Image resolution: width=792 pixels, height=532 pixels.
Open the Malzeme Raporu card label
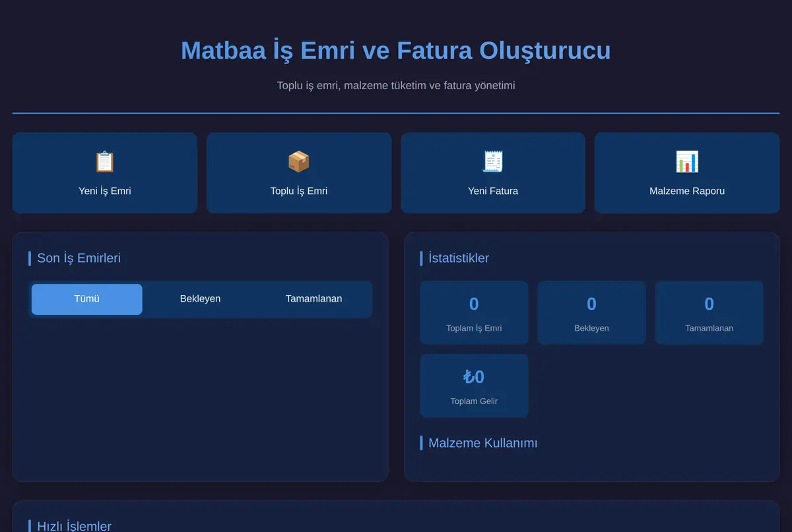pos(687,191)
